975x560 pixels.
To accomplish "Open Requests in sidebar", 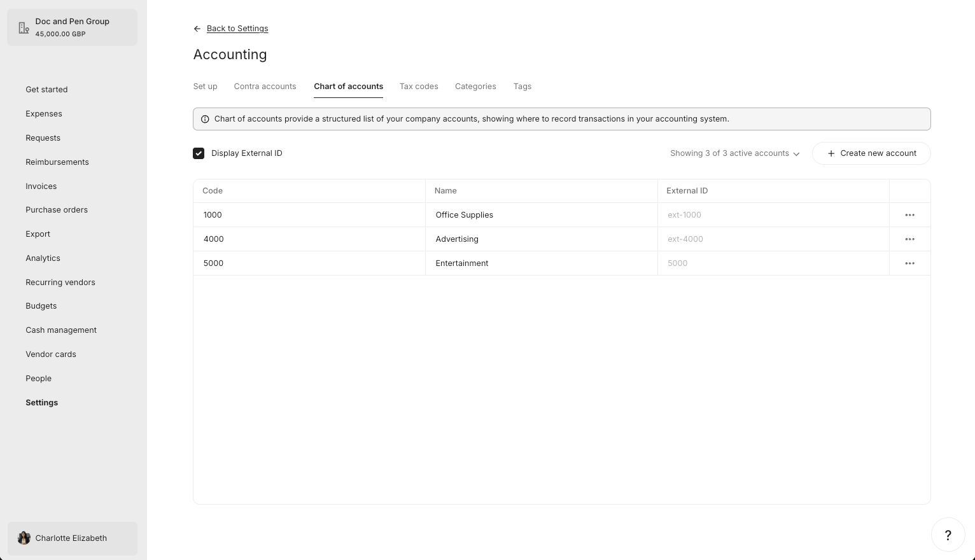I will pyautogui.click(x=43, y=138).
